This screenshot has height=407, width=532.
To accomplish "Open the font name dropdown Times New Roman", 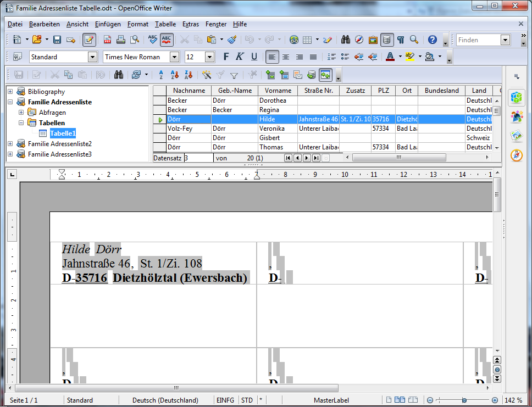I will click(175, 57).
